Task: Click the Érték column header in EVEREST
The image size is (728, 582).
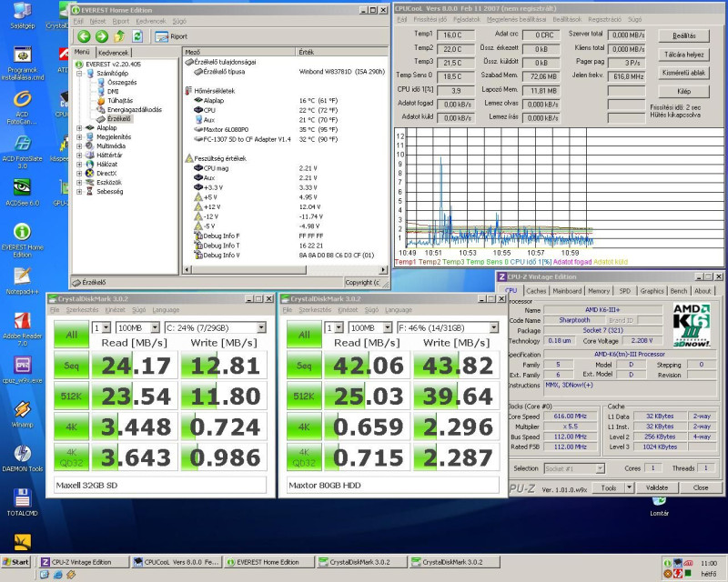Action: tap(342, 52)
